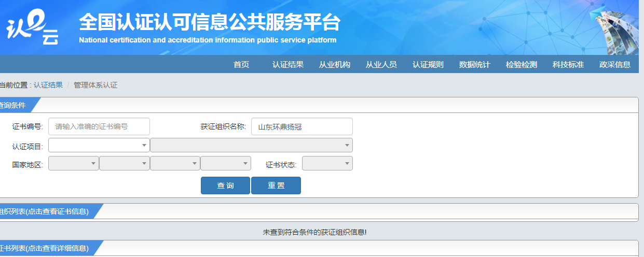Image resolution: width=644 pixels, height=257 pixels.
Task: Click the 管理体系认证 breadcrumb text
Action: [x=95, y=85]
